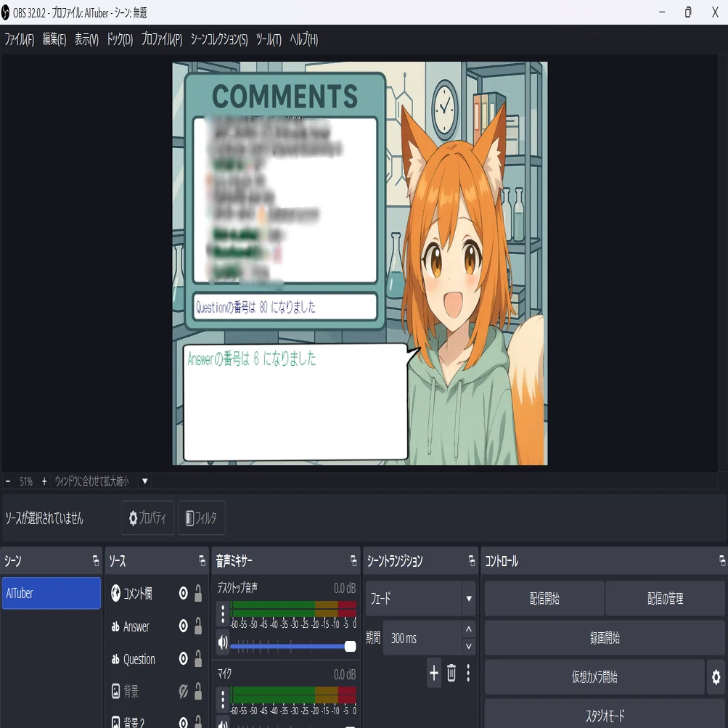728x728 pixels.
Task: Show the hidden 背景 source
Action: 184,691
